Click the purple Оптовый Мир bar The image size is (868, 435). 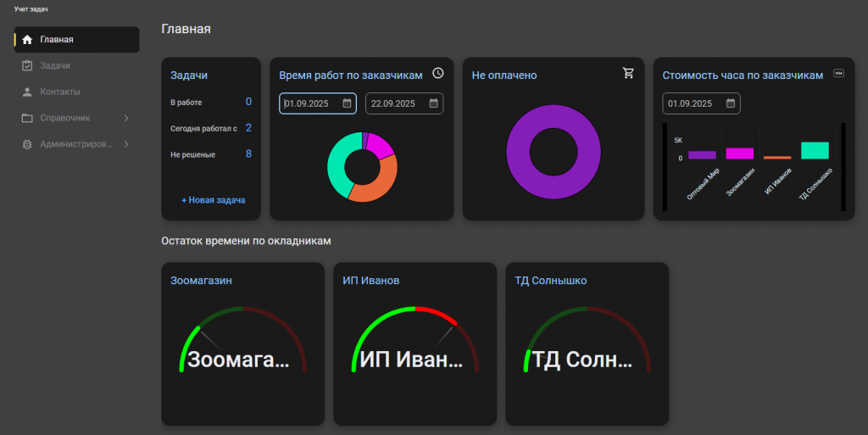click(x=702, y=155)
